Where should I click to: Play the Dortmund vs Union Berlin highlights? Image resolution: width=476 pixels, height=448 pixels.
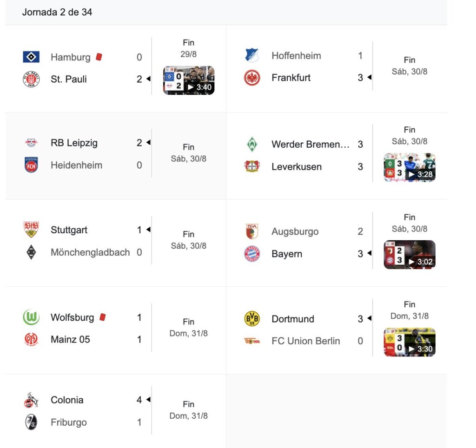[x=410, y=342]
